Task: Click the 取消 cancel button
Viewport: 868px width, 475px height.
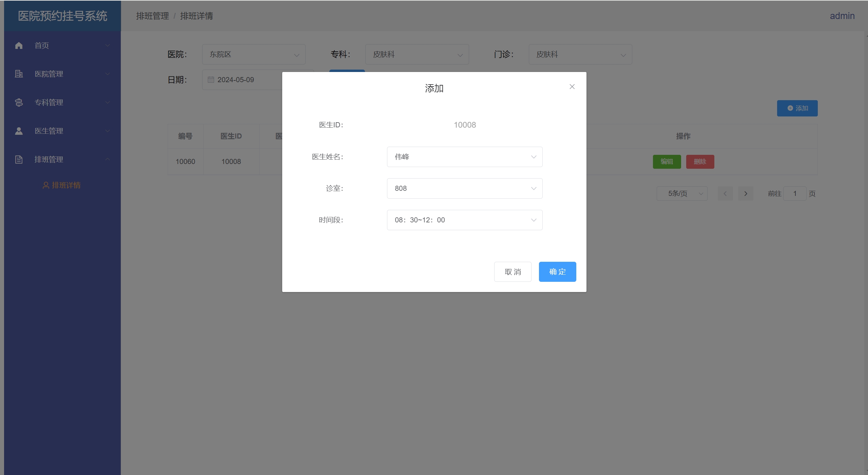Action: [512, 272]
